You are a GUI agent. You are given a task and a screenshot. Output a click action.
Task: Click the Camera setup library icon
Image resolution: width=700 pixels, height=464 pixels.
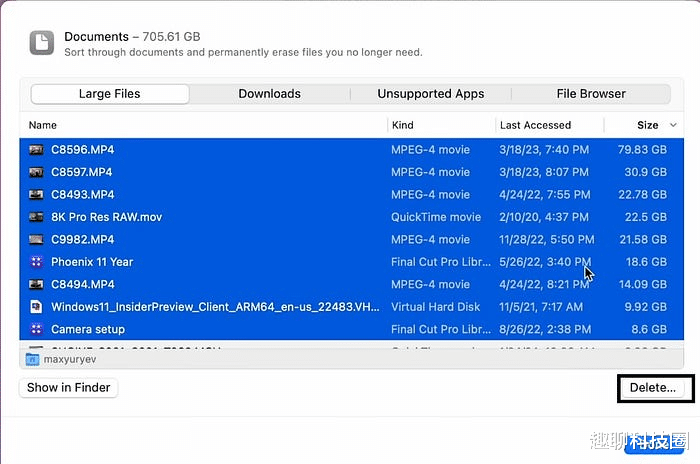[x=36, y=329]
